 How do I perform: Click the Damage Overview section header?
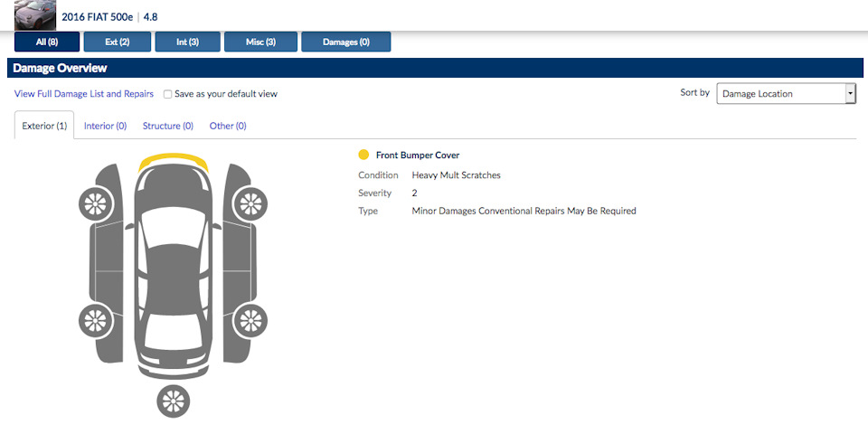pyautogui.click(x=435, y=68)
